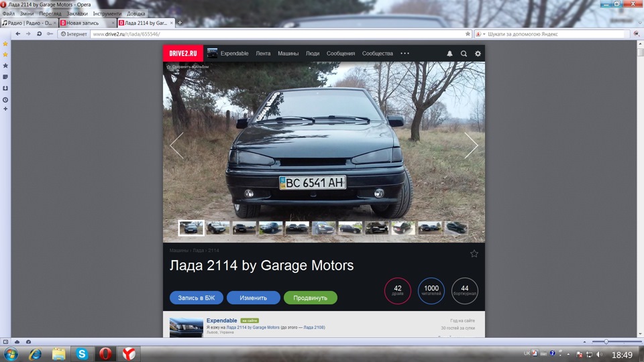The height and width of the screenshot is (362, 644).
Task: Click the Opera Link cloud icon
Action: pyautogui.click(x=17, y=341)
